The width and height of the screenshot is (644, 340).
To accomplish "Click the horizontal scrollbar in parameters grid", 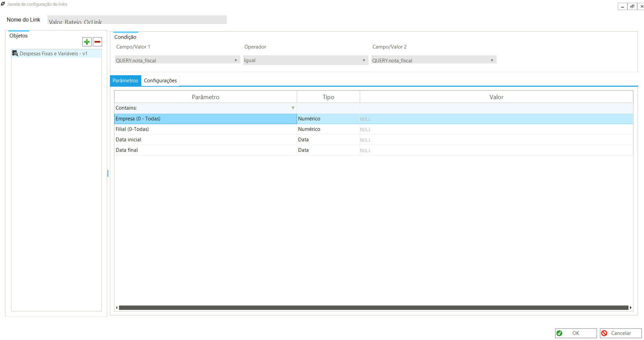I will 374,308.
